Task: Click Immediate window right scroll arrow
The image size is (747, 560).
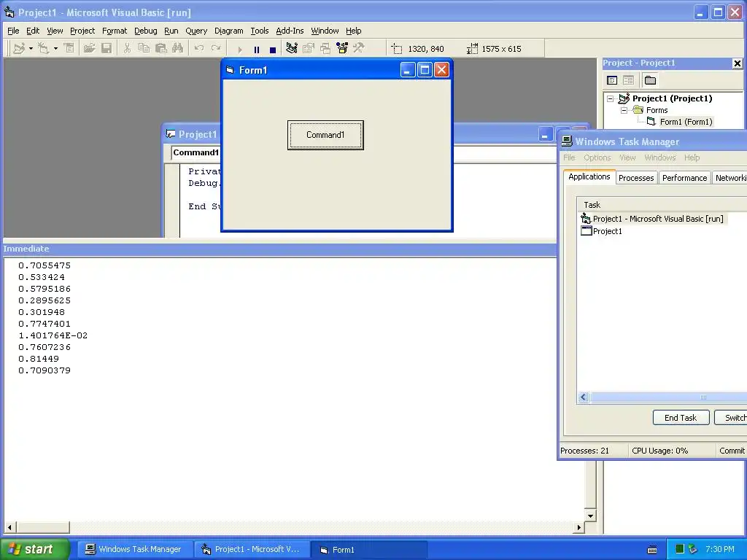Action: (578, 527)
